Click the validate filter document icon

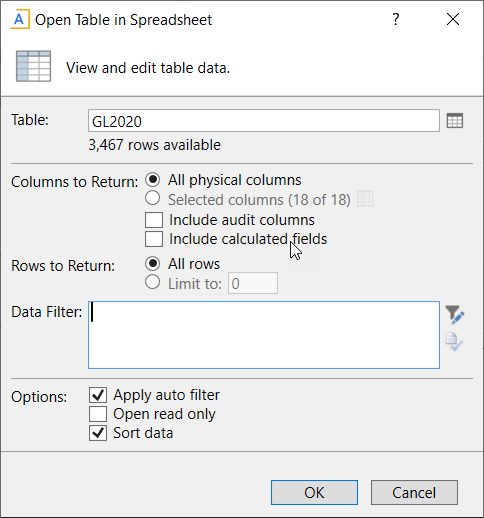(x=454, y=341)
